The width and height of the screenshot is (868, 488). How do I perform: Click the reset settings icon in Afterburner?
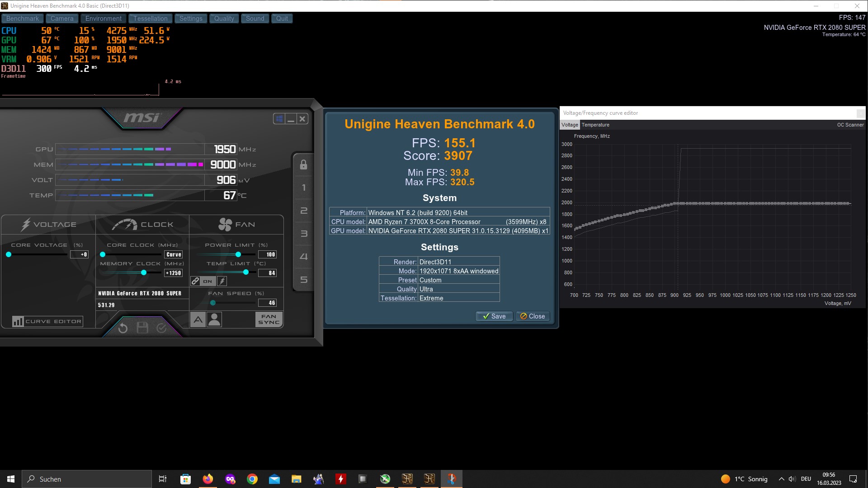click(123, 328)
